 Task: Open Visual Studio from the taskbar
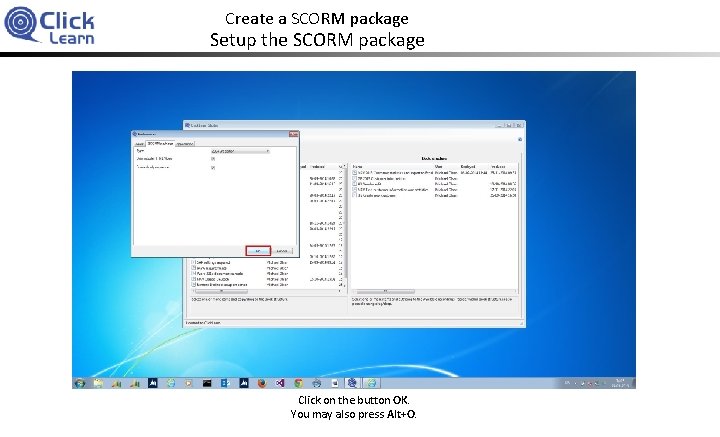(x=280, y=383)
